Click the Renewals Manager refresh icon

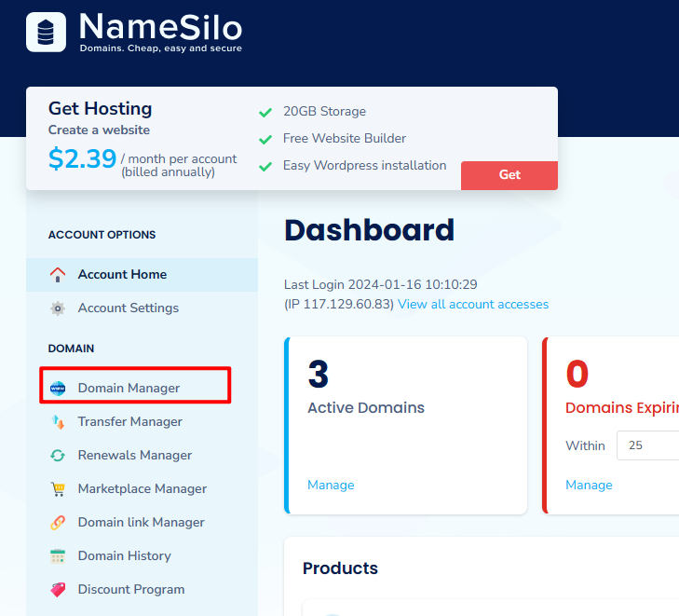pyautogui.click(x=58, y=456)
